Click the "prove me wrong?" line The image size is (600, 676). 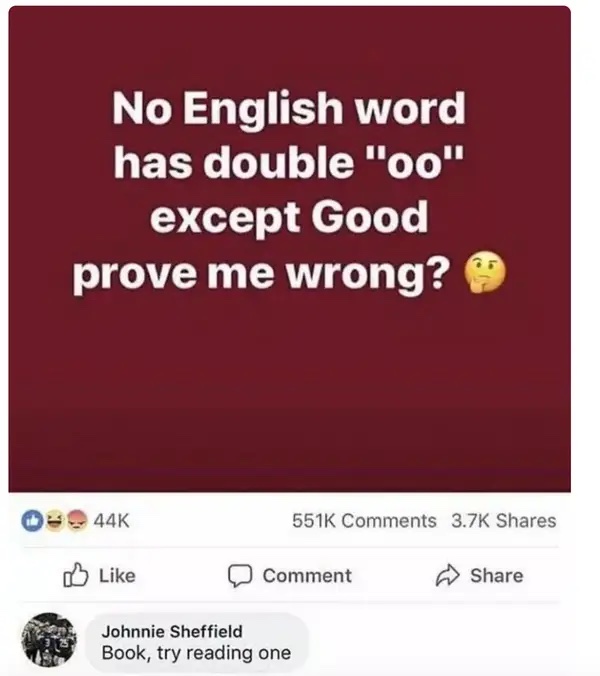click(x=262, y=274)
